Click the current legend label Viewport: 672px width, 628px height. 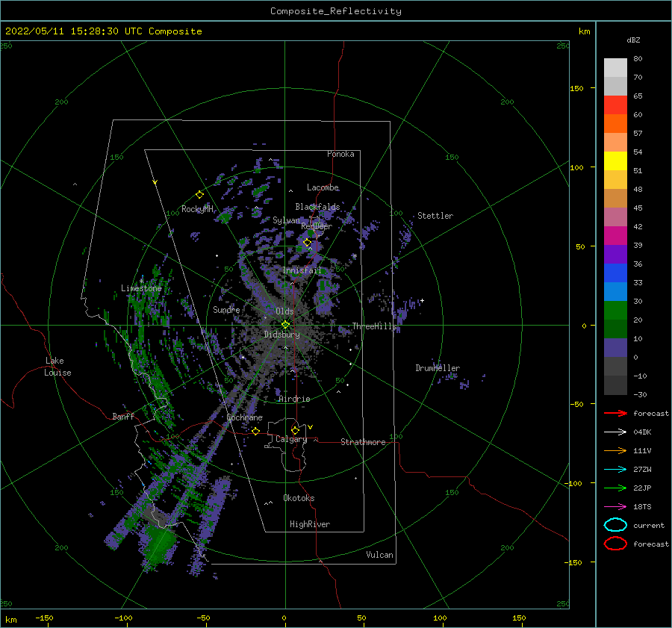coord(649,525)
